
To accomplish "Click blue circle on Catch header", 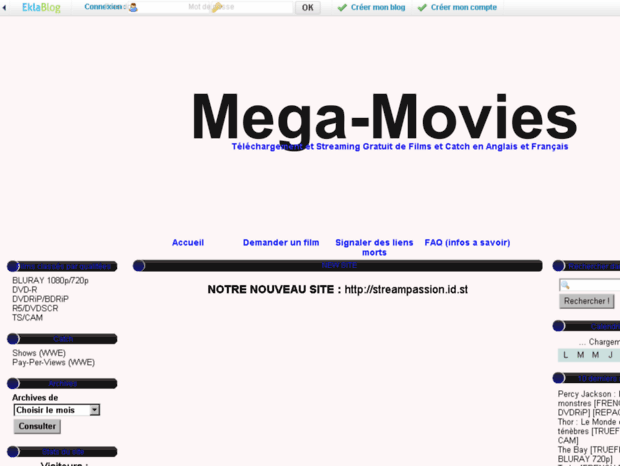I will point(13,339).
